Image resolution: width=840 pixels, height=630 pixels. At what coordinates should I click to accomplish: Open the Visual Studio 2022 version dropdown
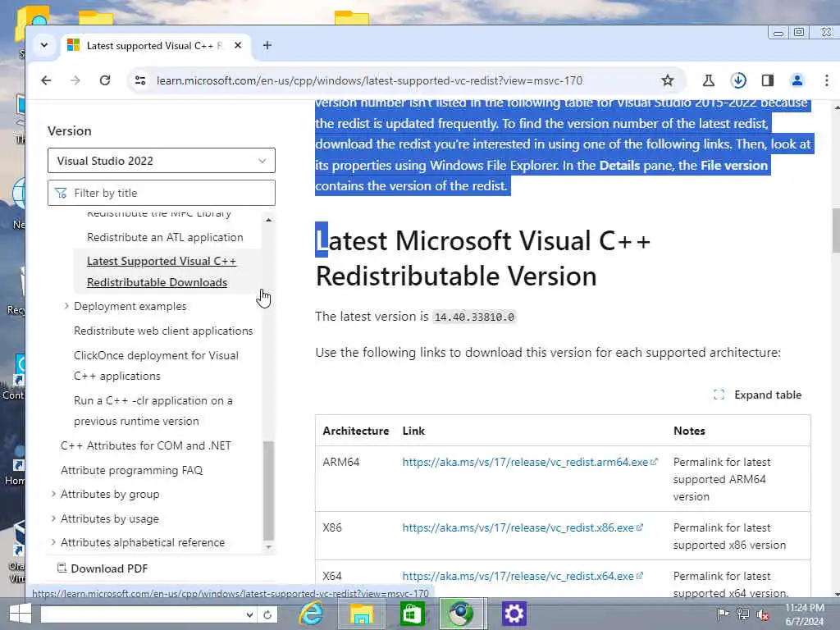tap(162, 161)
